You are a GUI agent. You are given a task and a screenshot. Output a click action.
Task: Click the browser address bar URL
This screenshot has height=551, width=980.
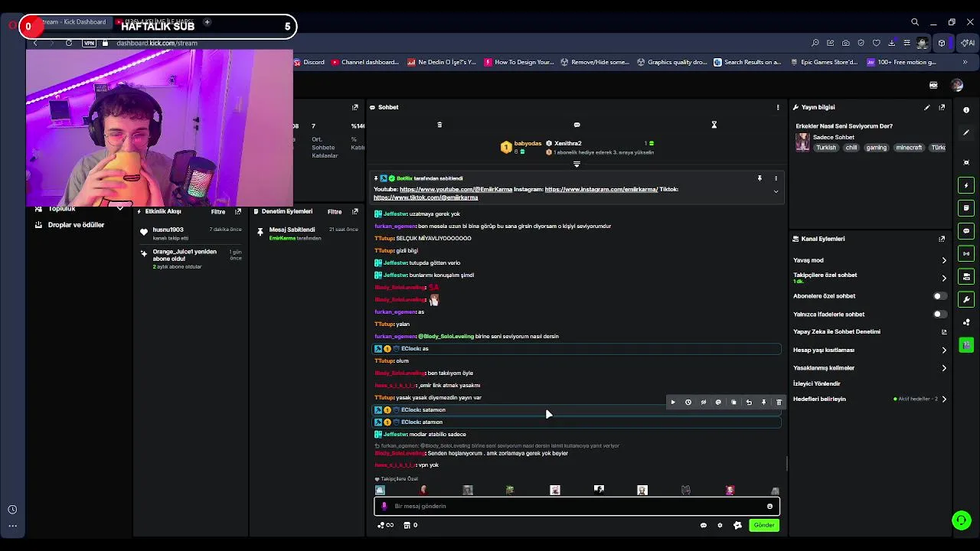(x=157, y=43)
